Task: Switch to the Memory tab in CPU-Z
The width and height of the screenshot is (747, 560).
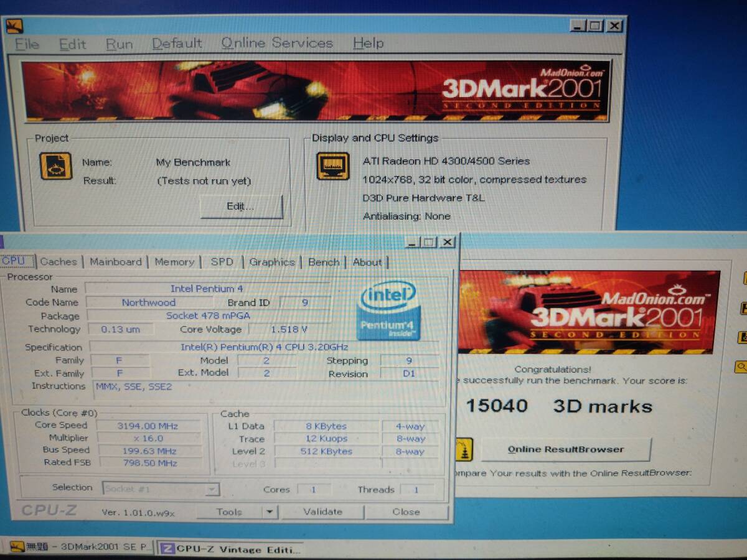Action: 174,262
